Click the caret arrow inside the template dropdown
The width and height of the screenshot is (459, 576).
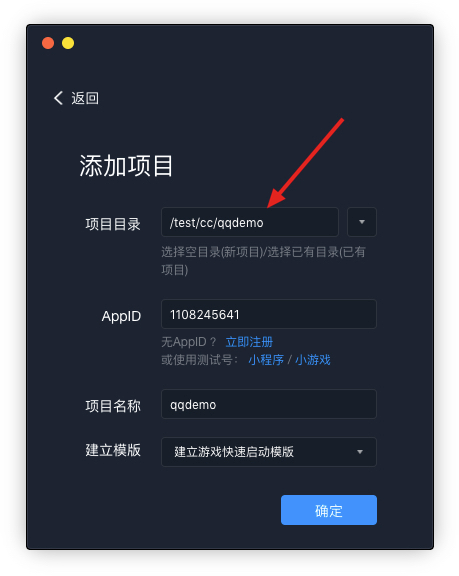(x=360, y=452)
